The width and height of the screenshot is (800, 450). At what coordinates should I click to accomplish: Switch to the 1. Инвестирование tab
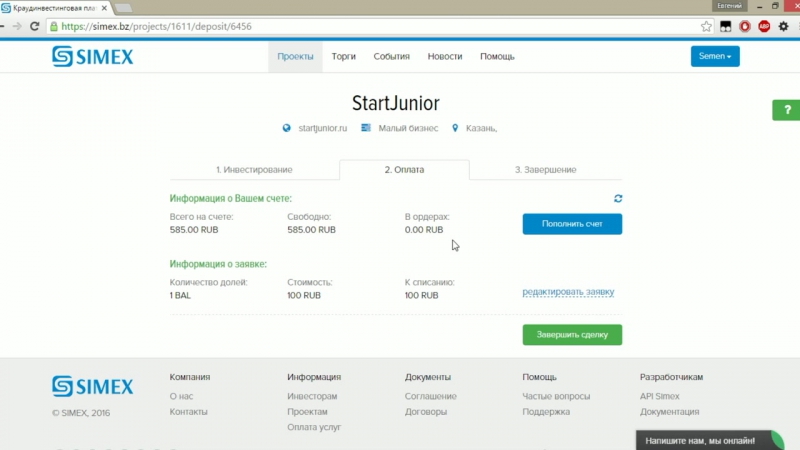click(254, 170)
